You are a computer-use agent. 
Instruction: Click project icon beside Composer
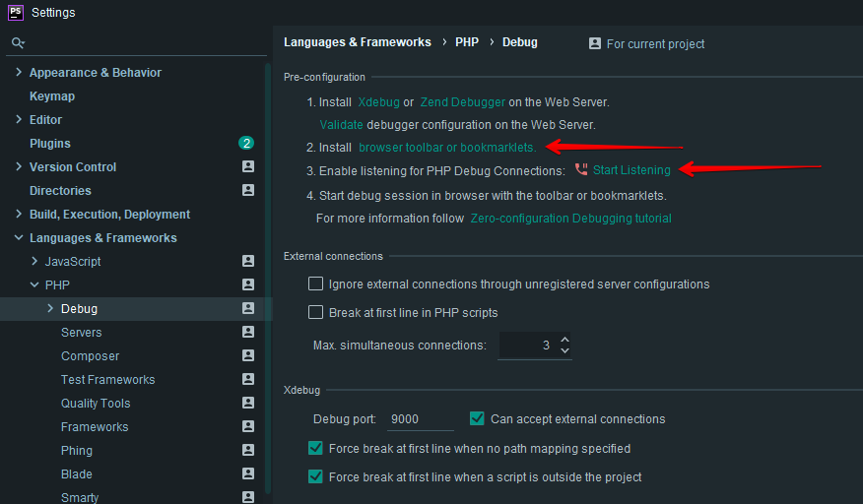(248, 355)
